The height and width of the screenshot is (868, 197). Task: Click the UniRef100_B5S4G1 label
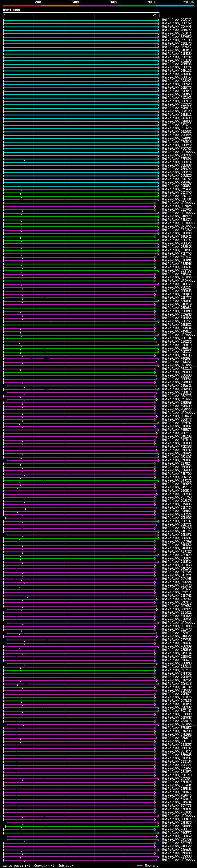click(177, 189)
